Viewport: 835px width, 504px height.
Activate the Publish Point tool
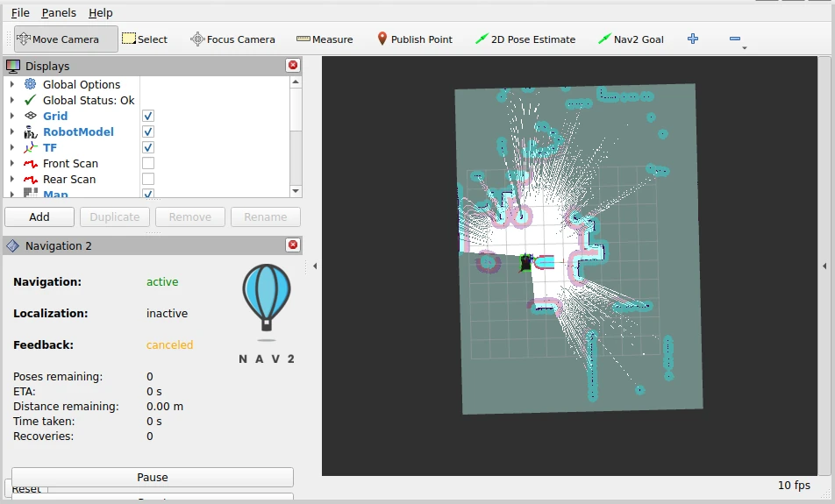414,39
